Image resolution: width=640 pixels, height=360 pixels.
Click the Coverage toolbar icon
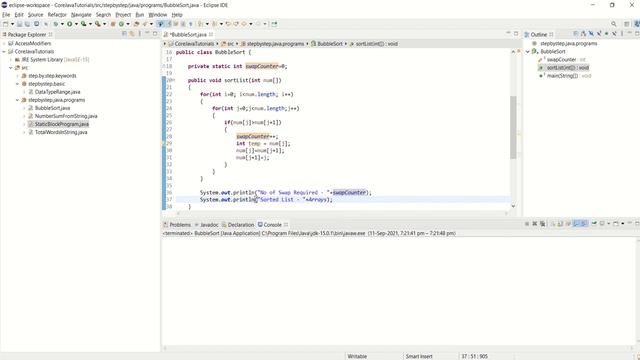83,24
